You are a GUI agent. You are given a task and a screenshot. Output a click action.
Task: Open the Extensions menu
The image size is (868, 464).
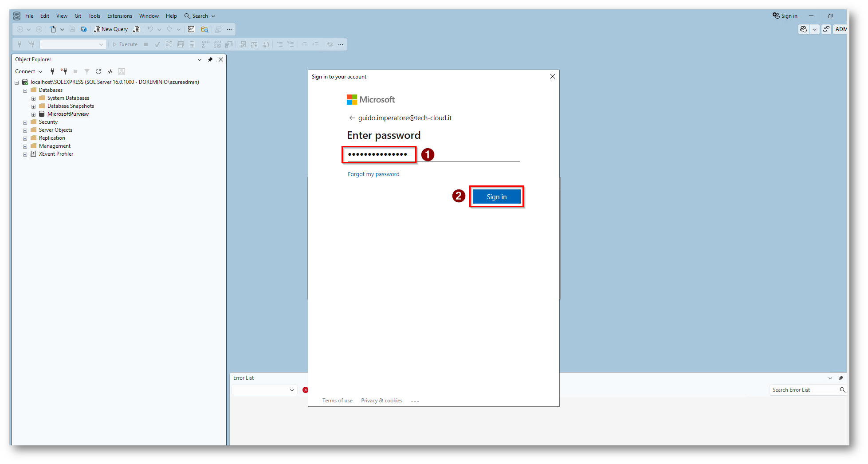point(120,16)
